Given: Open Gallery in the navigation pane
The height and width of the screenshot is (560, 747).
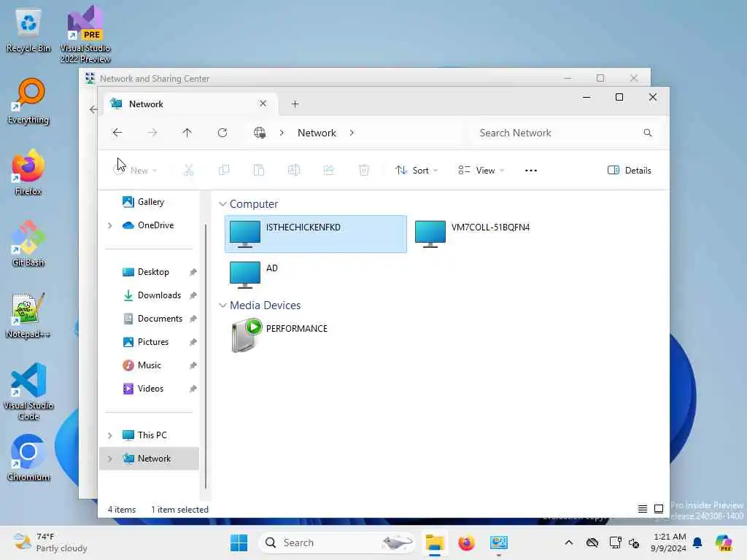Looking at the screenshot, I should click(150, 202).
